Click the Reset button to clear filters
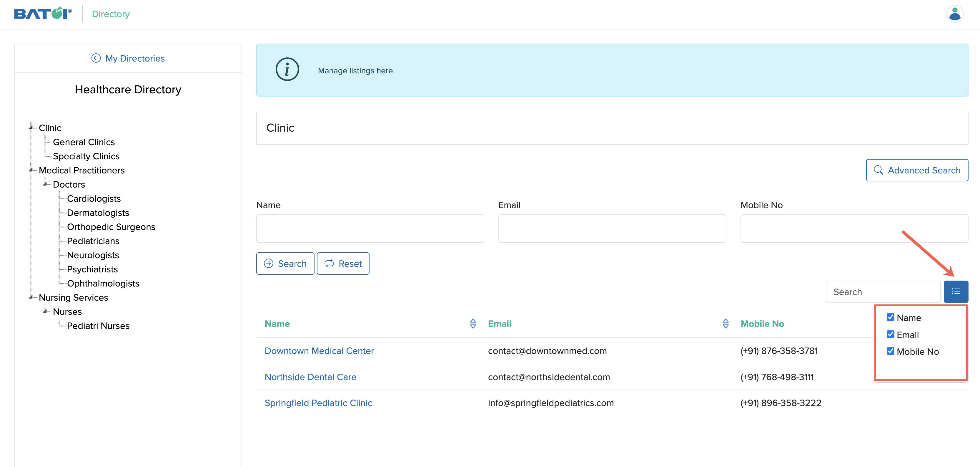Viewport: 980px width, 467px height. (343, 263)
